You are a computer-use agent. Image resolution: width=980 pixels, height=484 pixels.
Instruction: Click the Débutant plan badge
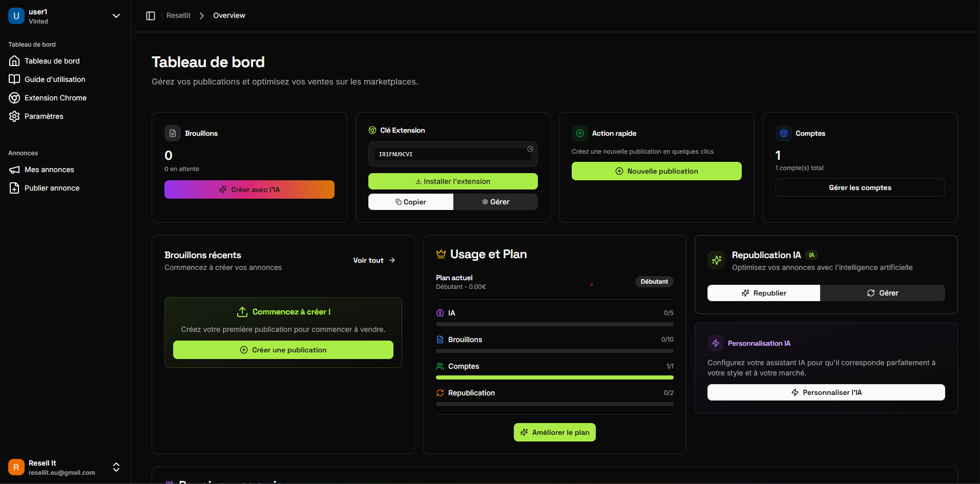[654, 282]
